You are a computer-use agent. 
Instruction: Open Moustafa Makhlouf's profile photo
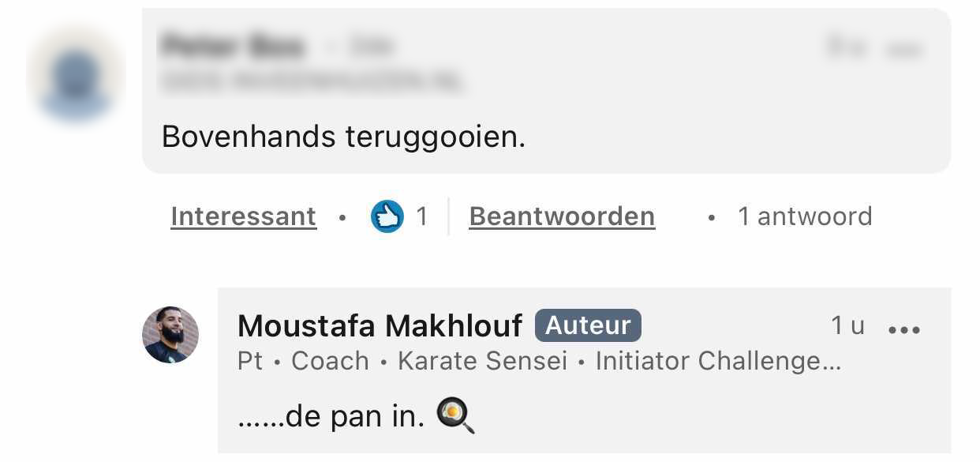(x=170, y=335)
